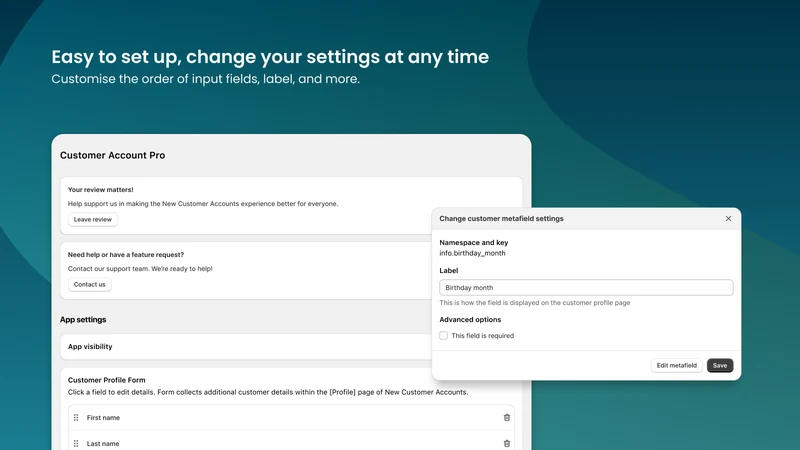
Task: Close the metafield settings dialog
Action: [728, 218]
